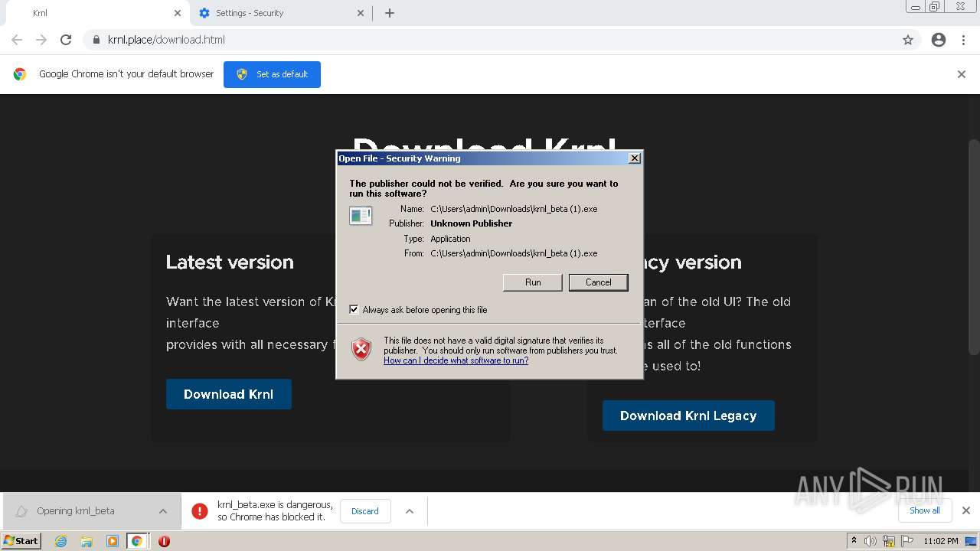This screenshot has width=980, height=551.
Task: Open the Chrome profile avatar menu
Action: coord(939,40)
